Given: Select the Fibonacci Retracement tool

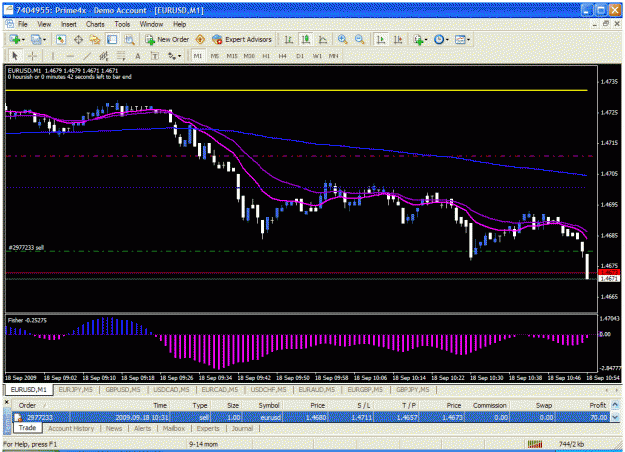Looking at the screenshot, I should tap(121, 56).
